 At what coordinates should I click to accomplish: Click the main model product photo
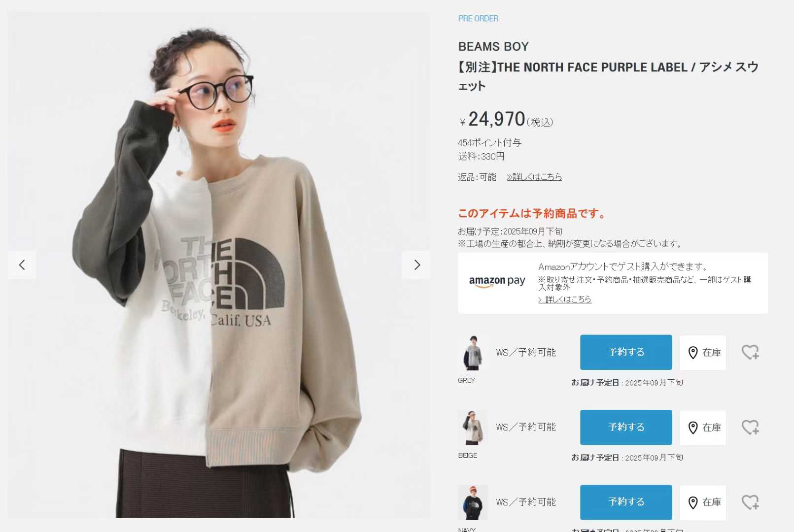pyautogui.click(x=219, y=265)
